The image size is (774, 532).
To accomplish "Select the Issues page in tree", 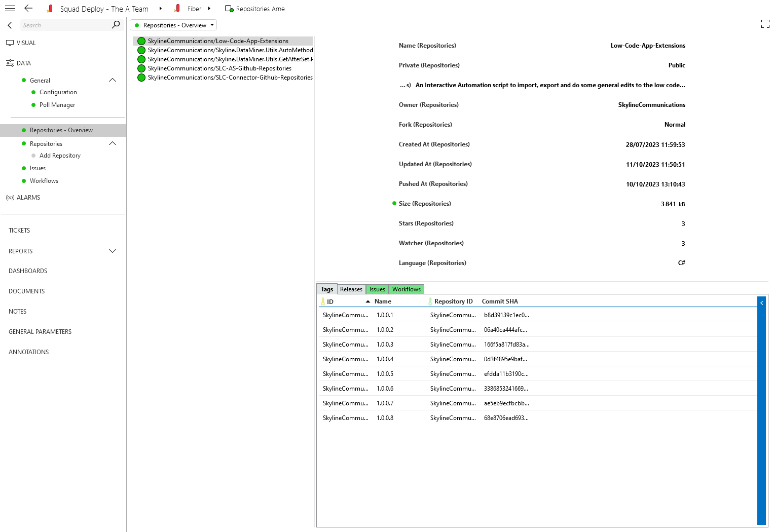I will [38, 168].
